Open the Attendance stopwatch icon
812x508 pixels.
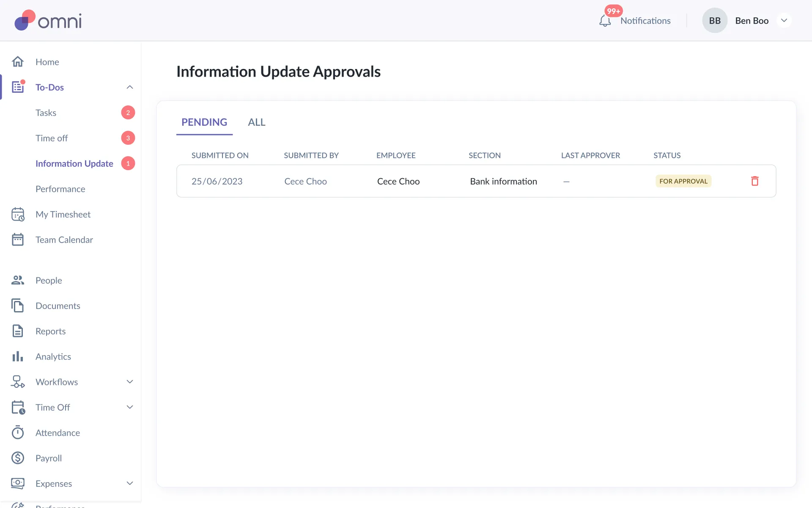pyautogui.click(x=18, y=433)
